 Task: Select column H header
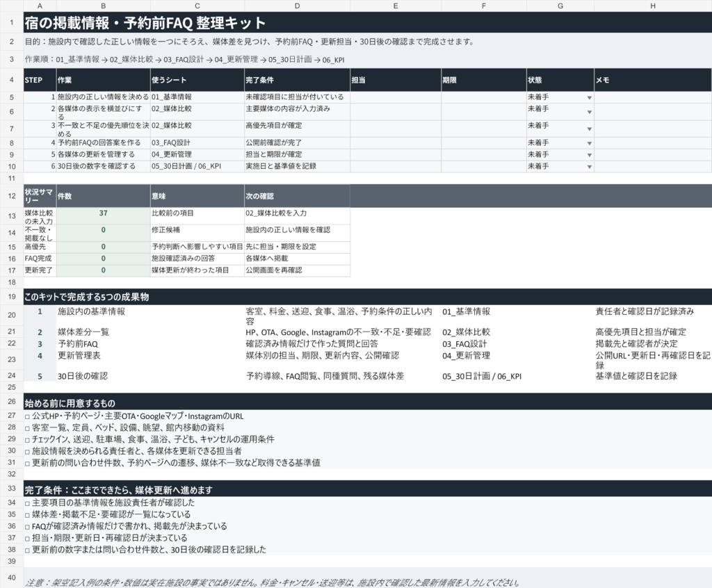click(652, 6)
